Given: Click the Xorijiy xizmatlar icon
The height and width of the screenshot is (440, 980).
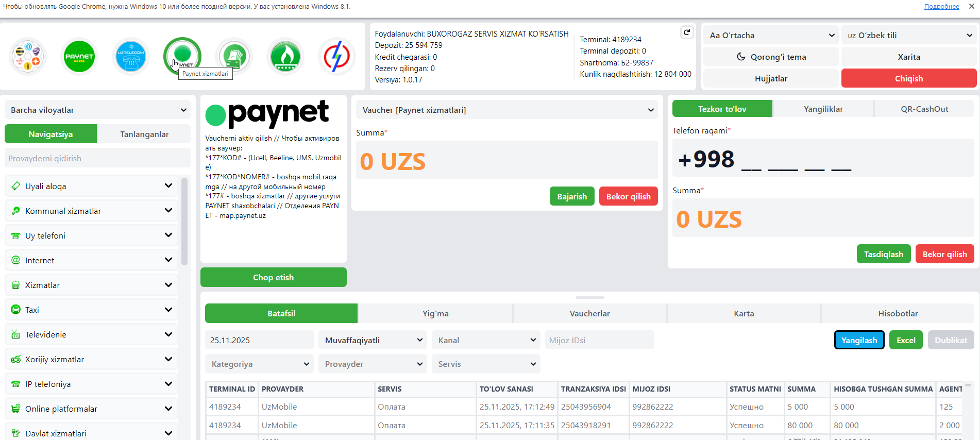Looking at the screenshot, I should pos(16,359).
